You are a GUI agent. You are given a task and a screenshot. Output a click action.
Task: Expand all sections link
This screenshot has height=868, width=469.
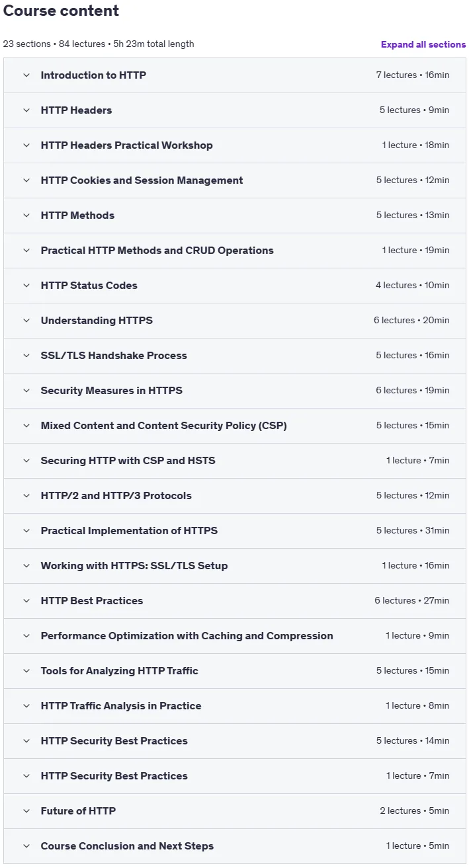click(x=423, y=44)
